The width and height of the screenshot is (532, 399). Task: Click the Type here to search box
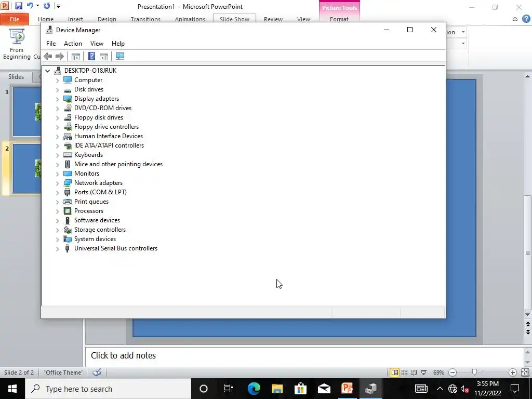(x=108, y=389)
